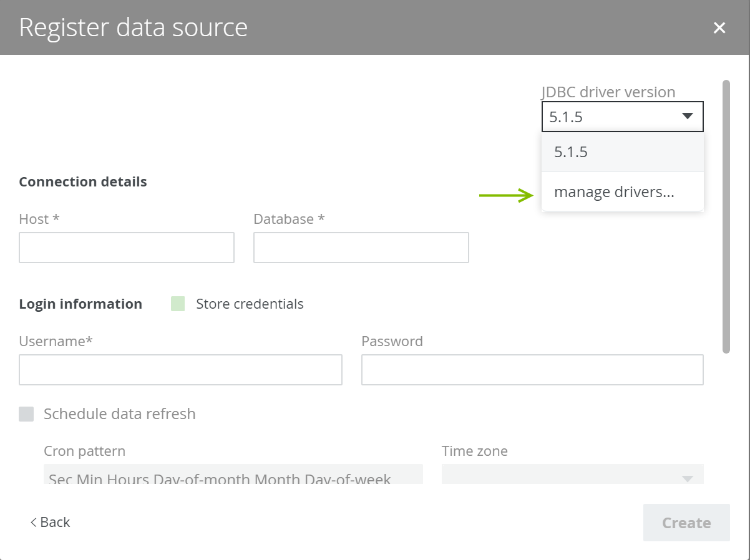
Task: Click inside the Password field
Action: click(x=532, y=370)
